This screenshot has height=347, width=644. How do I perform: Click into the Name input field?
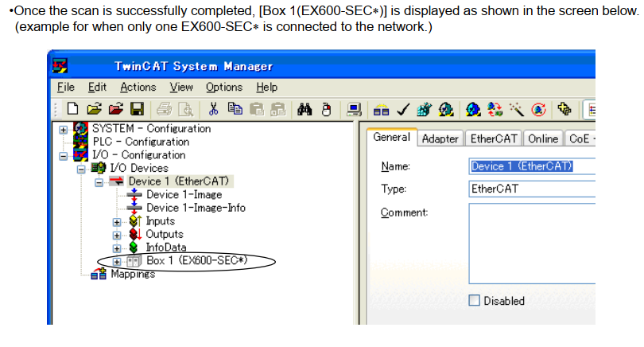[x=532, y=166]
